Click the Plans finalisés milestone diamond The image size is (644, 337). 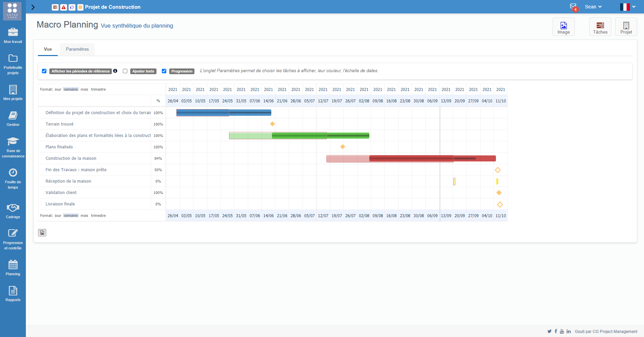(342, 147)
